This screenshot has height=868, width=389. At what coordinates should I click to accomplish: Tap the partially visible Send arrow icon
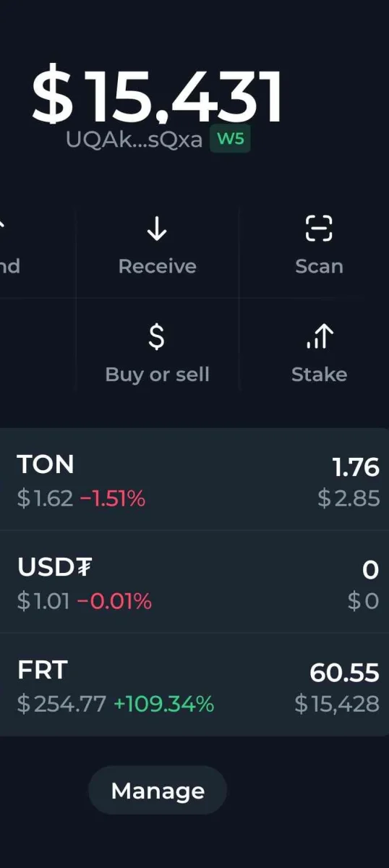pos(2,224)
